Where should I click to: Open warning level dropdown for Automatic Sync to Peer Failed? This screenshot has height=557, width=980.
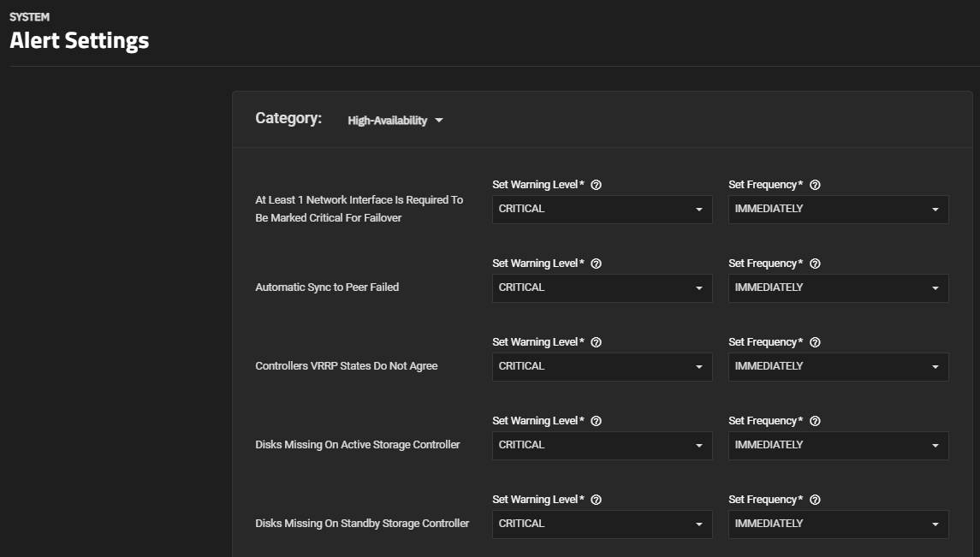[x=602, y=288]
